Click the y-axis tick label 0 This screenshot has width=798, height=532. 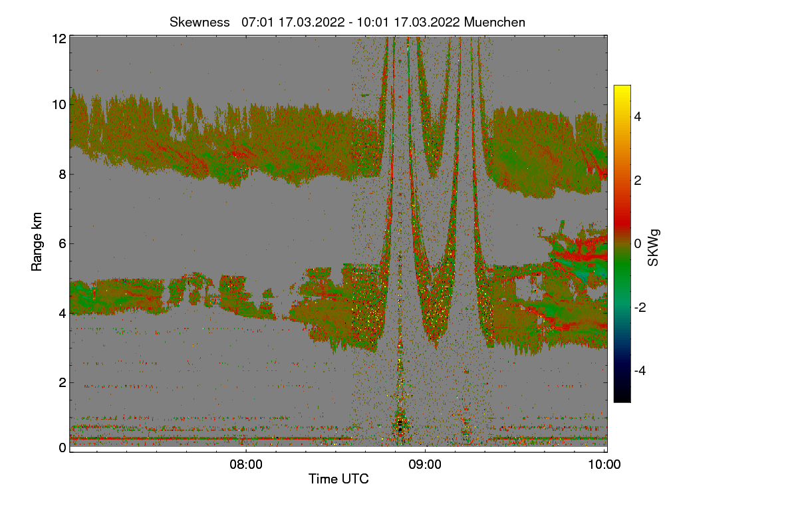63,448
